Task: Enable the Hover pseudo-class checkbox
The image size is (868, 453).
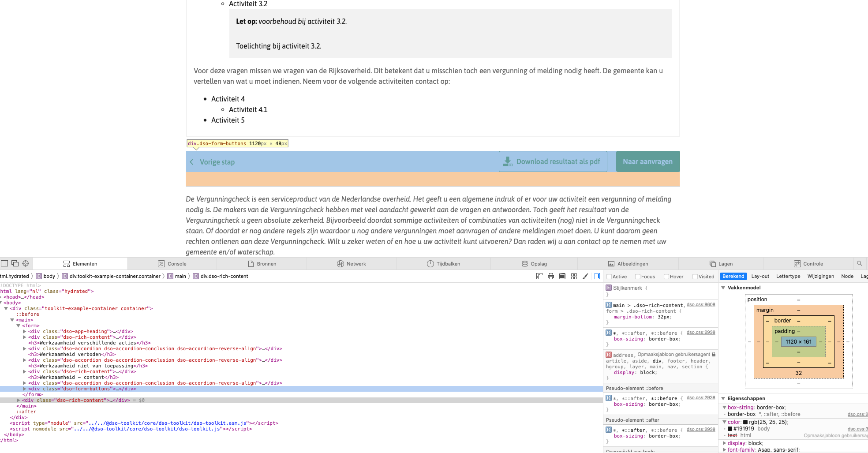Action: (x=666, y=277)
